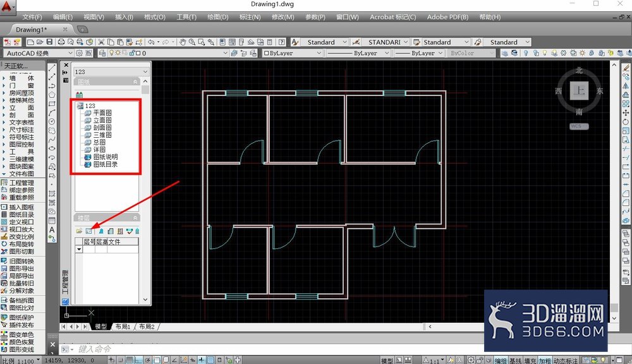
Task: Click the Rotate tool in modify toolbar
Action: pos(626,122)
